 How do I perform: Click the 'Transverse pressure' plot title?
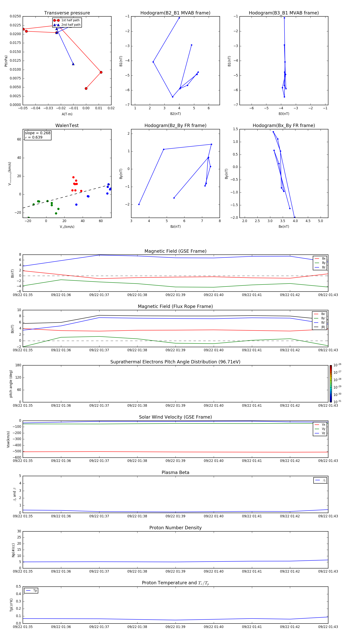tap(67, 13)
